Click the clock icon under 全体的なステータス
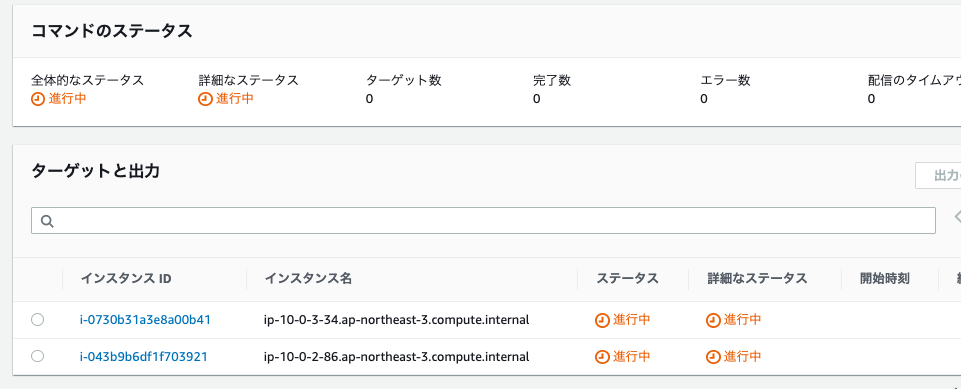The image size is (961, 389). [x=38, y=99]
